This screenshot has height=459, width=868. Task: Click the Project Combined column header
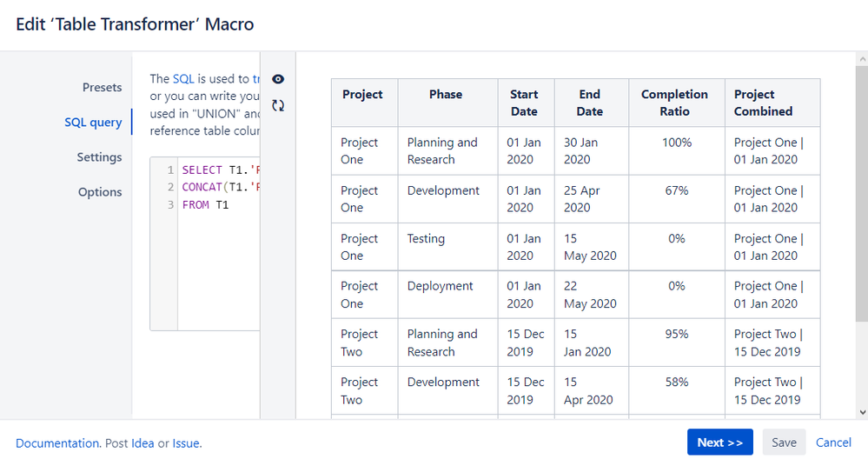click(763, 103)
